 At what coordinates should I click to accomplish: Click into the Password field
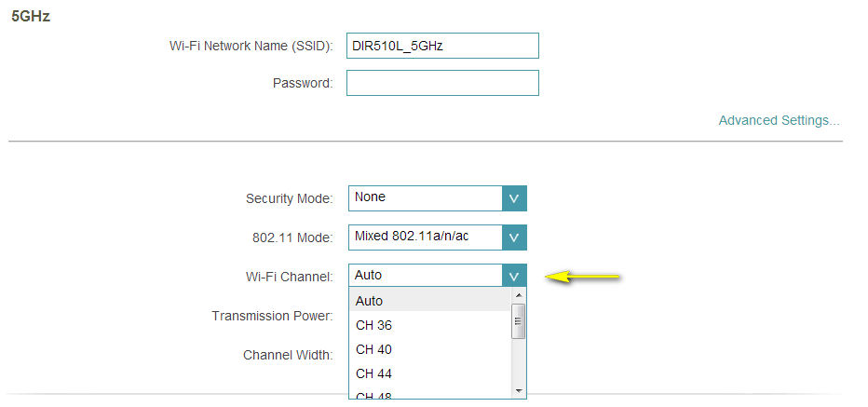[442, 83]
